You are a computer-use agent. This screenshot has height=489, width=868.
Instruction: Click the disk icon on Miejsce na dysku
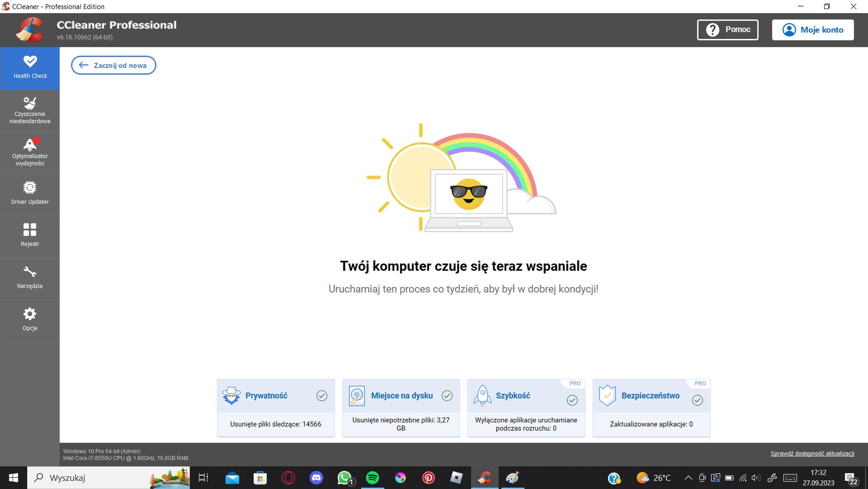(x=357, y=396)
